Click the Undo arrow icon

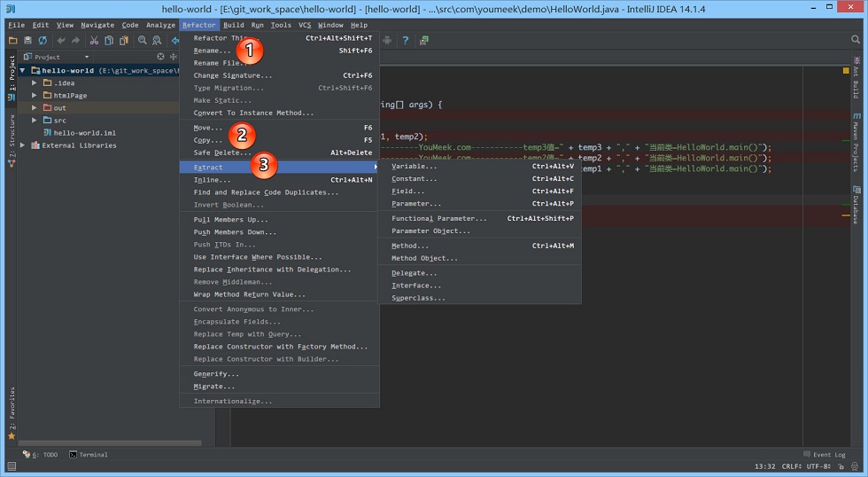point(61,41)
